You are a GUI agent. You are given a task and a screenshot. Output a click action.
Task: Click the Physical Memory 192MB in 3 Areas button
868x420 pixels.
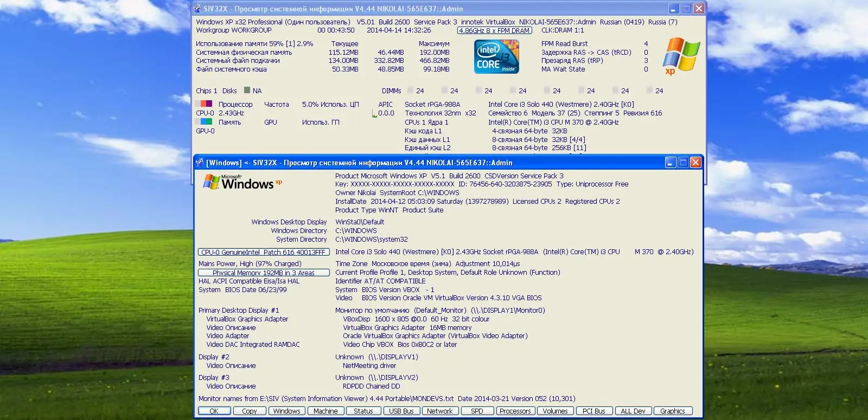(x=264, y=273)
